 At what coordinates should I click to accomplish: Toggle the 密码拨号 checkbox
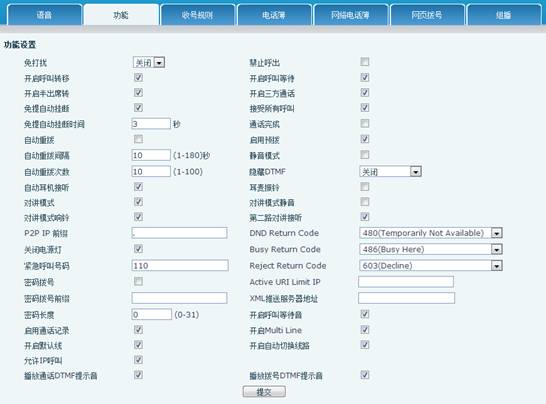click(138, 281)
